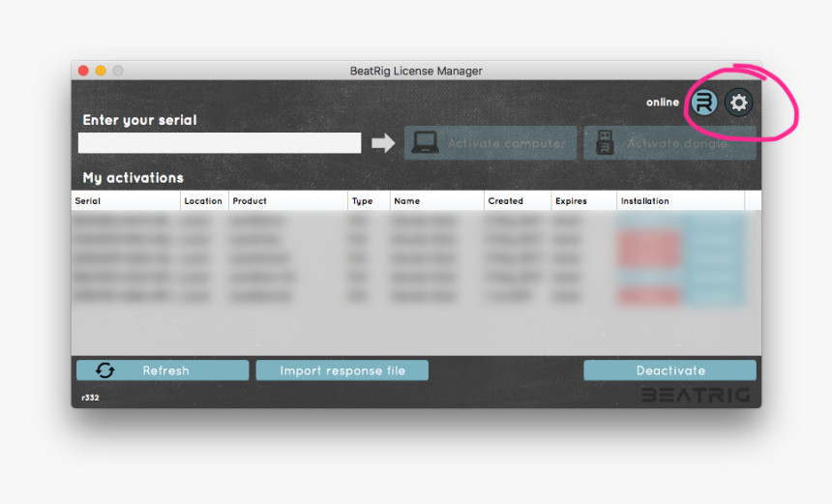This screenshot has width=832, height=504.
Task: Sort activations by Expires column
Action: coord(583,200)
